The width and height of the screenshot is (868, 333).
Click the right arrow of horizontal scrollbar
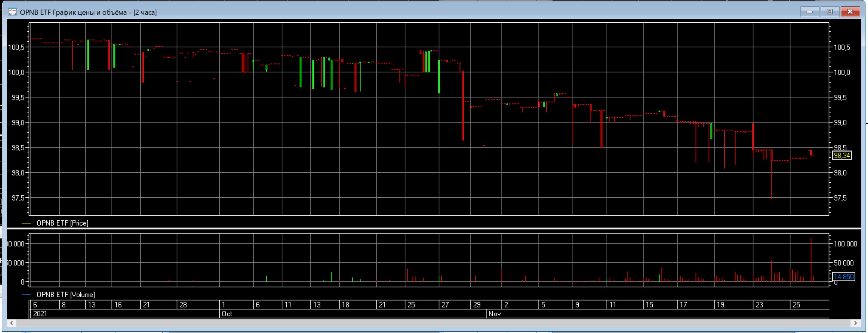(855, 323)
